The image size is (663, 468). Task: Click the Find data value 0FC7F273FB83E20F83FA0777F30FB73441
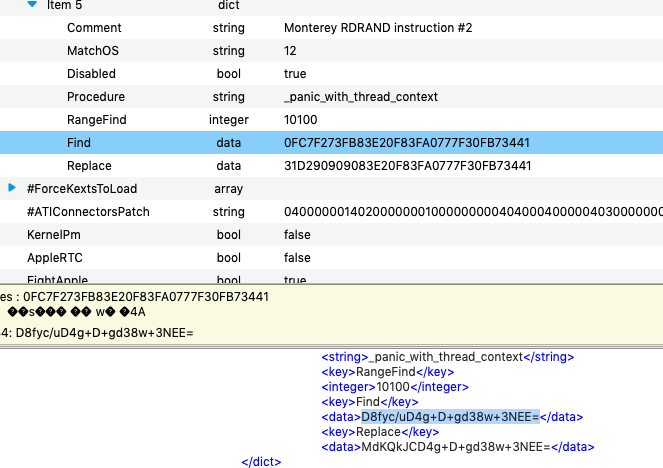[x=407, y=142]
